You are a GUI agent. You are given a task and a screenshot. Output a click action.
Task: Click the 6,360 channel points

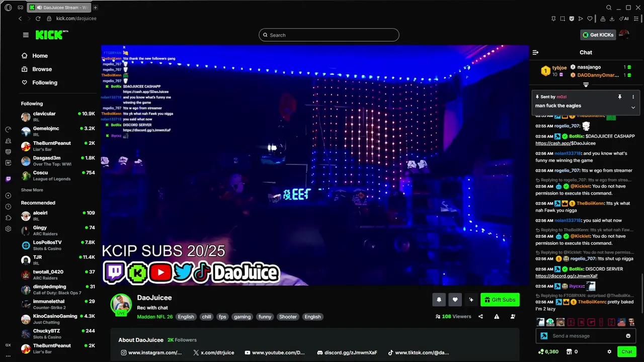[548, 351]
